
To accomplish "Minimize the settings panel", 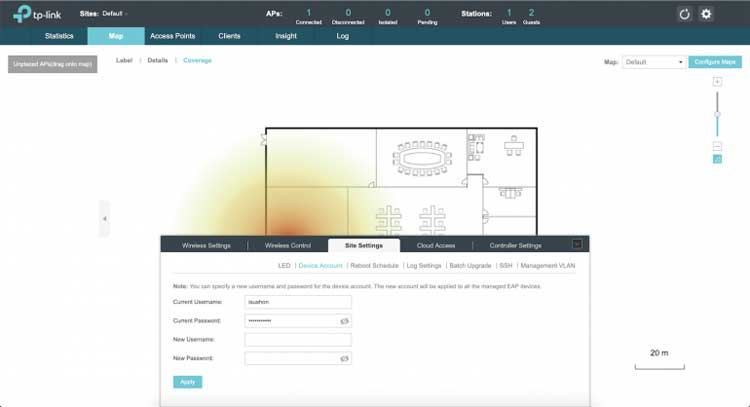I will [577, 244].
